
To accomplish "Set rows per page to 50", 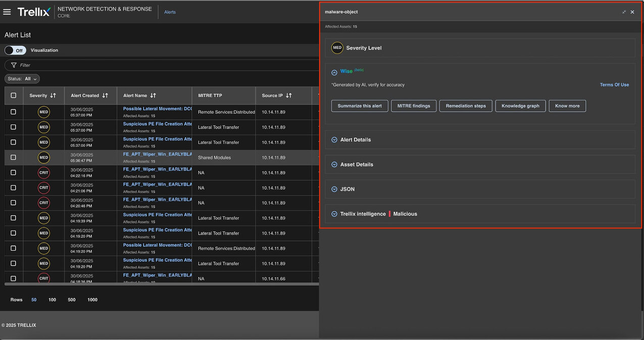I will (x=34, y=300).
